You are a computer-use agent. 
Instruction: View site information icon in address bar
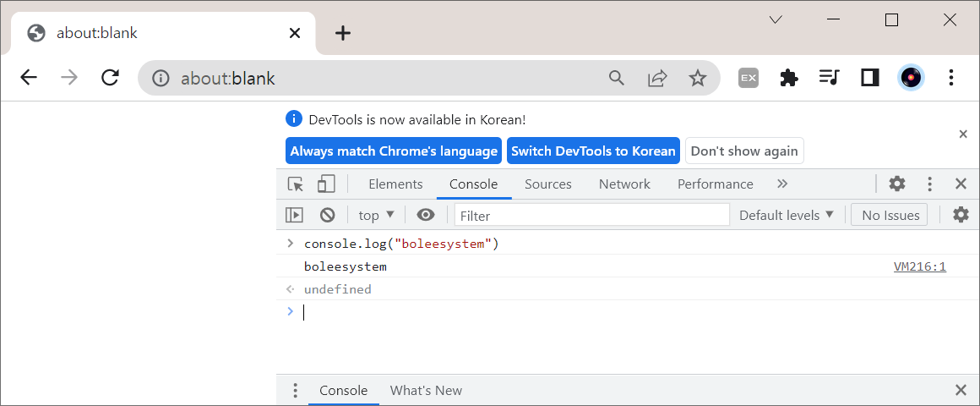161,78
